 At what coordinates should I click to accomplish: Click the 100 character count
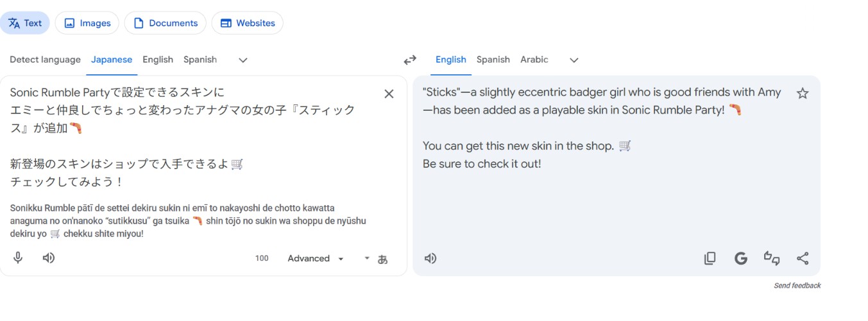click(x=262, y=259)
